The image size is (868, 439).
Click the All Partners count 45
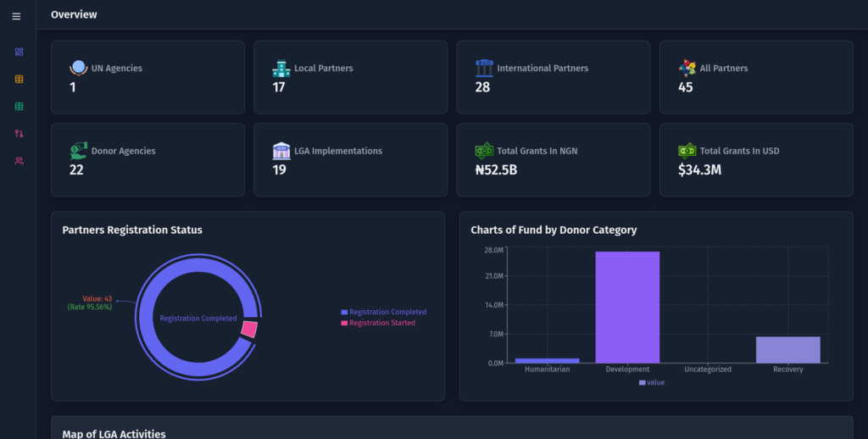tap(685, 87)
